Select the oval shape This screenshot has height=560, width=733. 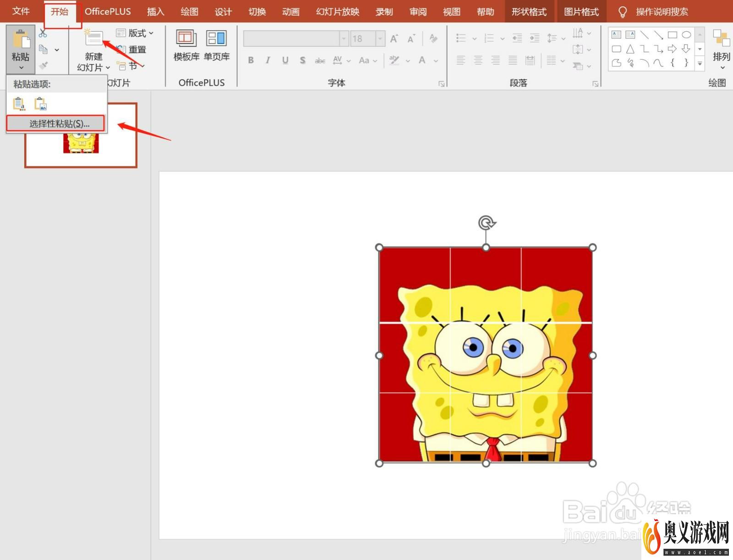(686, 34)
